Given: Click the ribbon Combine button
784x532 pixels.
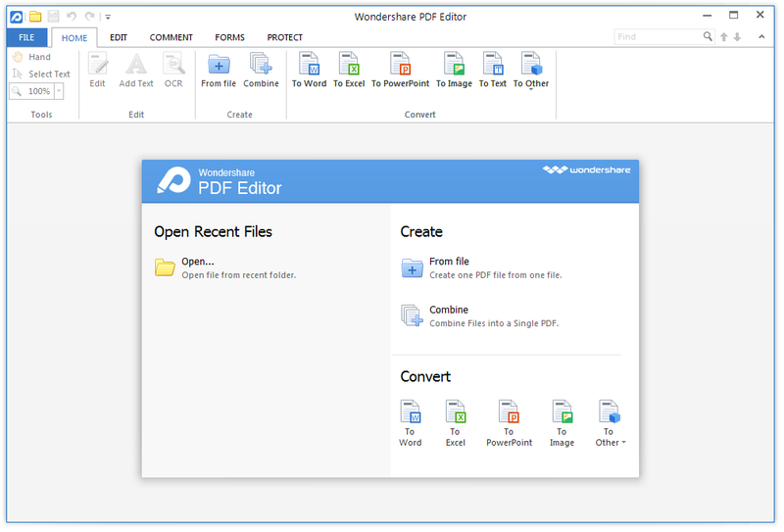Looking at the screenshot, I should (x=261, y=70).
